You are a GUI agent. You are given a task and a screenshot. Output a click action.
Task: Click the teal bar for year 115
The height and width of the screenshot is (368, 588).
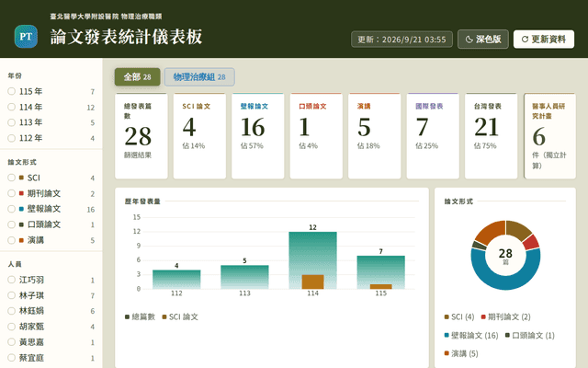(x=381, y=270)
